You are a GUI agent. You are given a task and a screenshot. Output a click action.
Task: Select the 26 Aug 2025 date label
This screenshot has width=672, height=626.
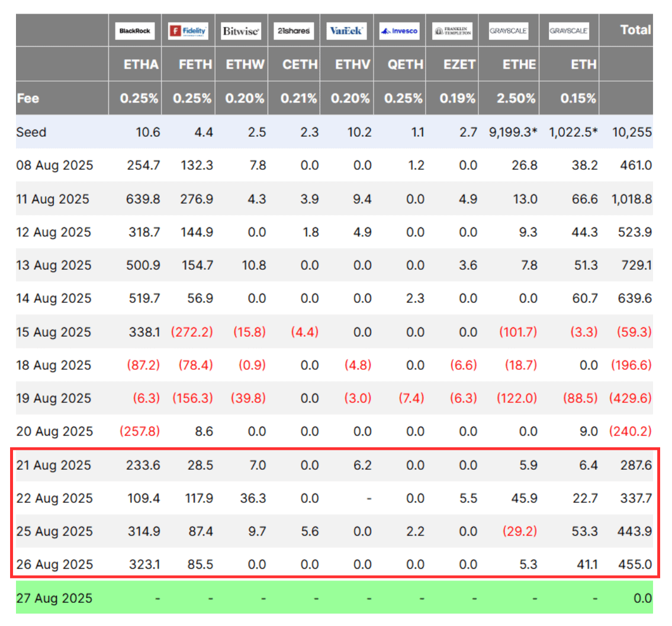[x=54, y=564]
